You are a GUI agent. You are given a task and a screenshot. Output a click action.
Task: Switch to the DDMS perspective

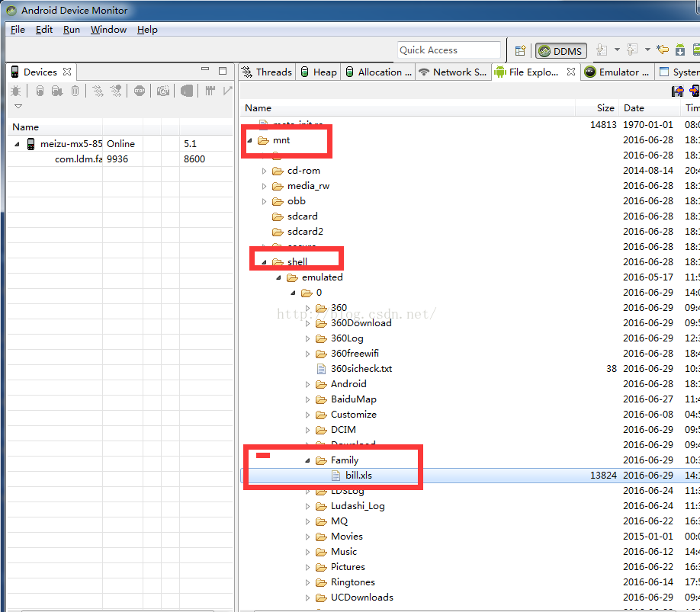560,51
